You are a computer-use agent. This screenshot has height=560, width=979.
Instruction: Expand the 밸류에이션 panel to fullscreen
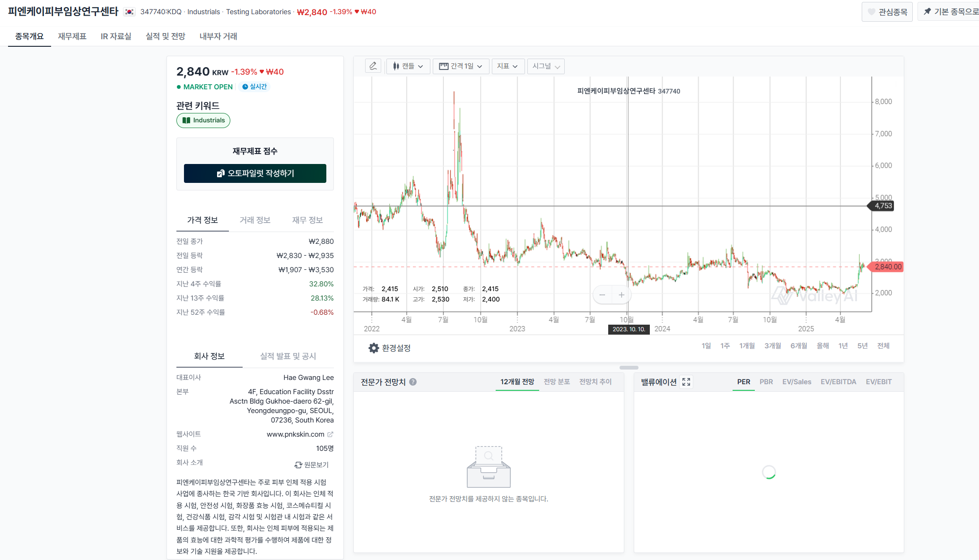[x=686, y=382]
